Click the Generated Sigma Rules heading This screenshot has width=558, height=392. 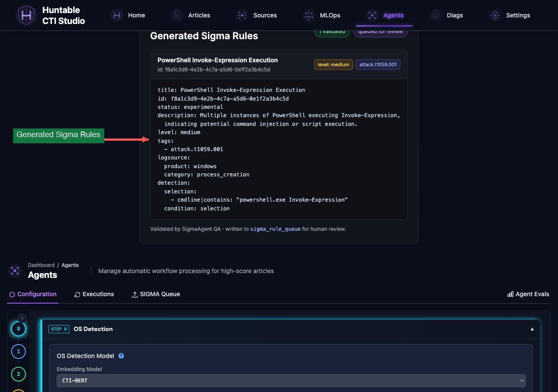204,36
